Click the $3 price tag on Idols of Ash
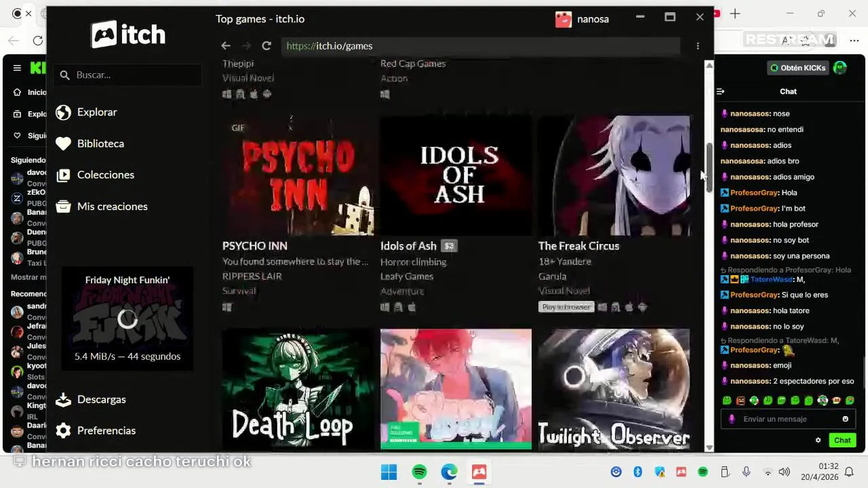868x488 pixels. pos(449,246)
